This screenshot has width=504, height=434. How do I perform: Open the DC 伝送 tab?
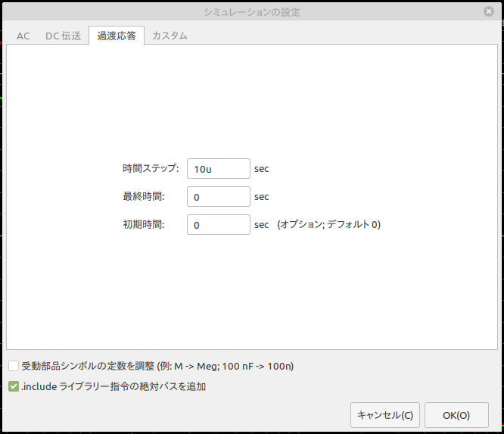[x=63, y=36]
